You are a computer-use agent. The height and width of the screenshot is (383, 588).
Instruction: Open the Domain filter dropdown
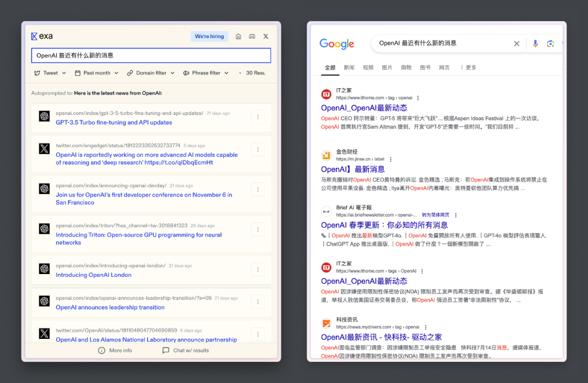(x=151, y=73)
